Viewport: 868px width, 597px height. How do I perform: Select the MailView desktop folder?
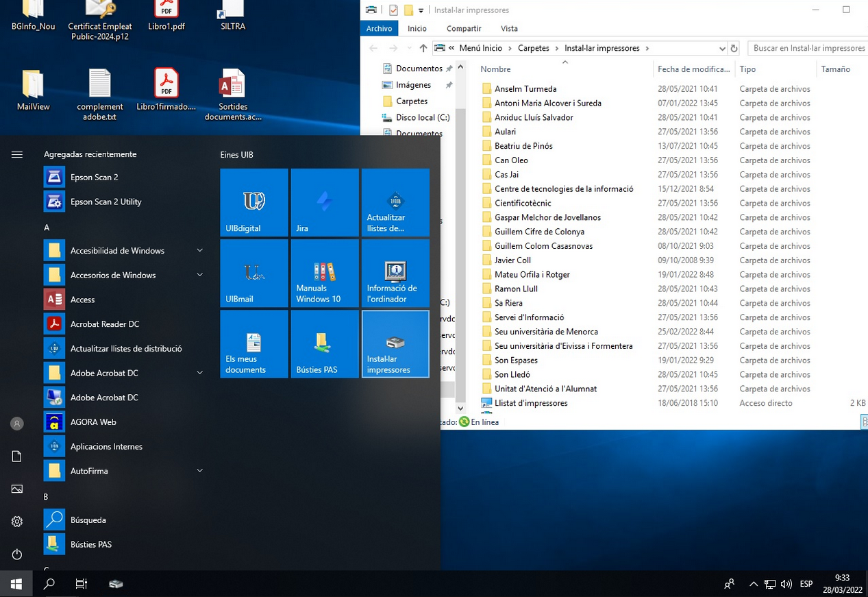[33, 90]
